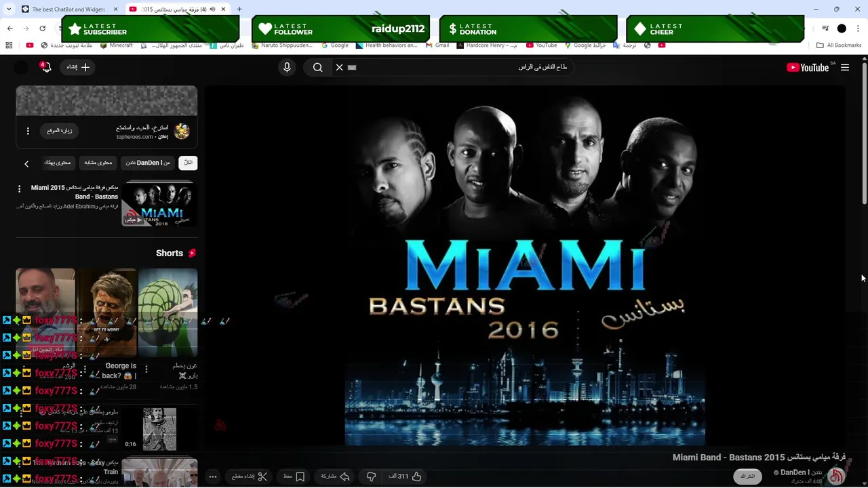The image size is (868, 488).
Task: Start voice search with microphone icon
Action: pyautogui.click(x=287, y=67)
